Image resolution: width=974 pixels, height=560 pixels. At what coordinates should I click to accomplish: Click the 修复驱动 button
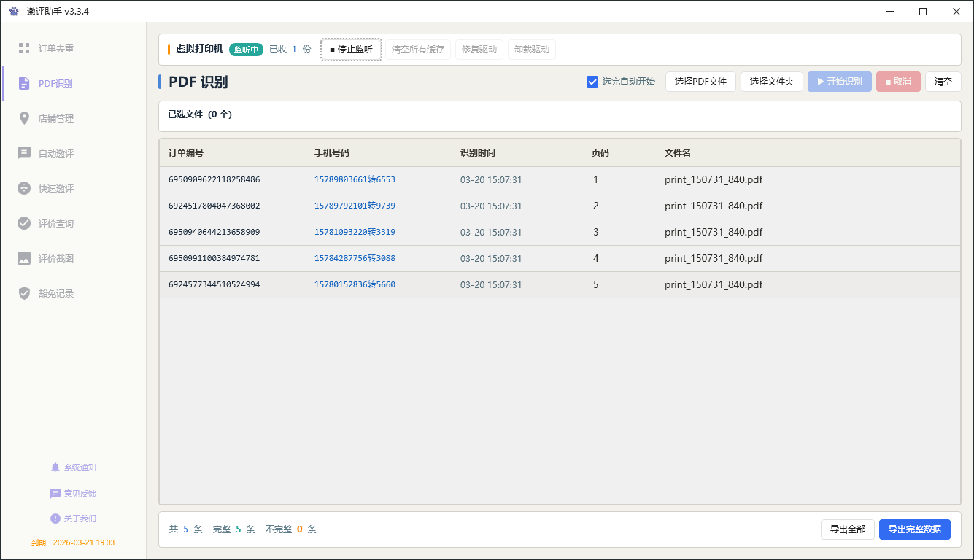[x=479, y=50]
